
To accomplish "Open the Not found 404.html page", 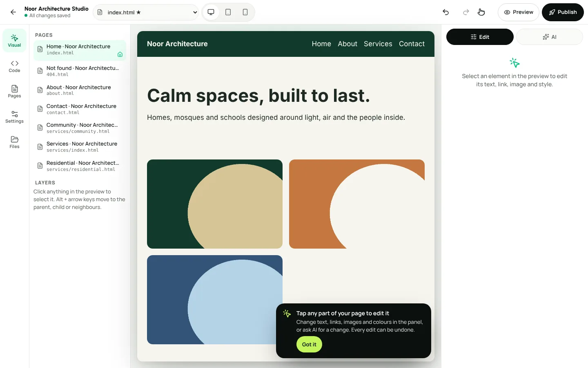I will [80, 71].
